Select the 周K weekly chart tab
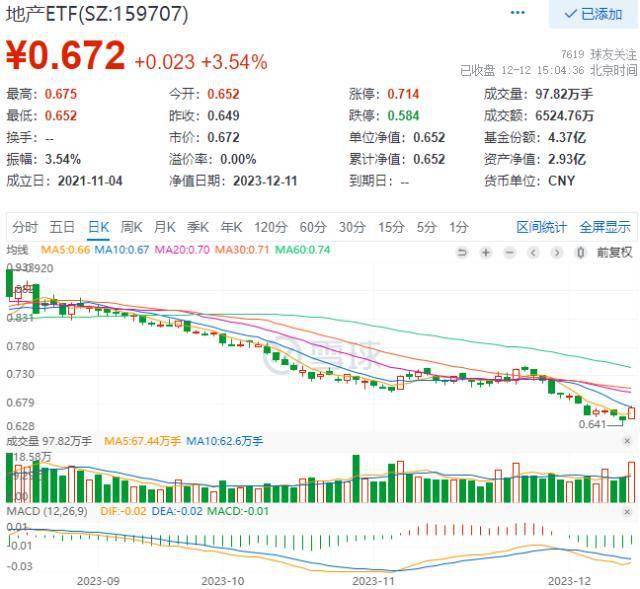 pos(131,227)
